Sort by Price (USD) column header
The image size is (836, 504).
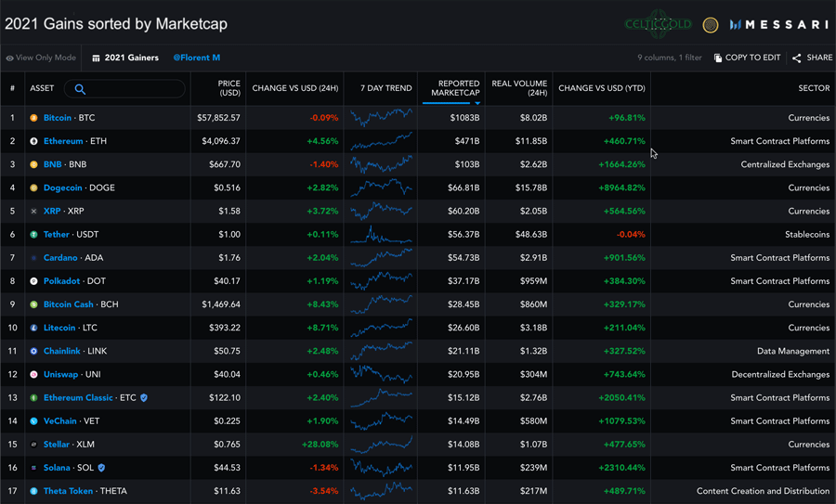coord(228,88)
